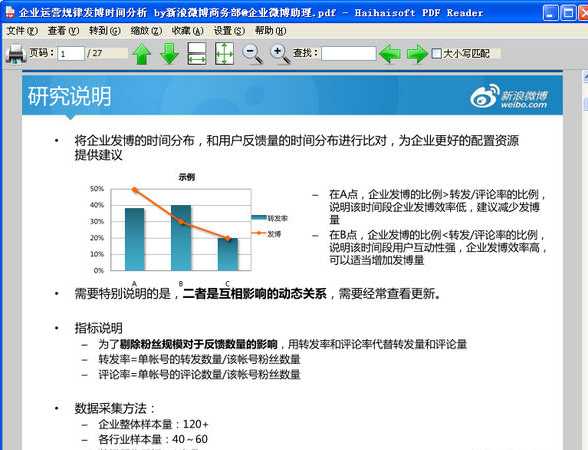Image resolution: width=588 pixels, height=450 pixels.
Task: Open the 设置 menu
Action: (229, 31)
